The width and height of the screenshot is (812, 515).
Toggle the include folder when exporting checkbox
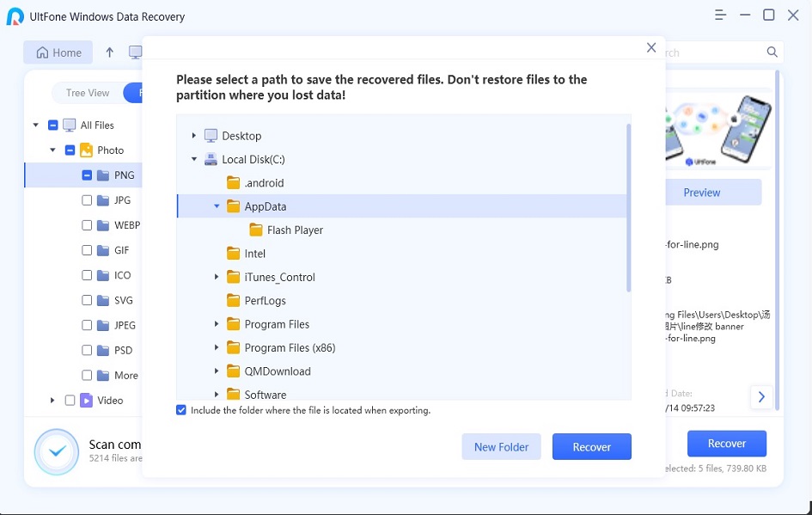(x=181, y=411)
